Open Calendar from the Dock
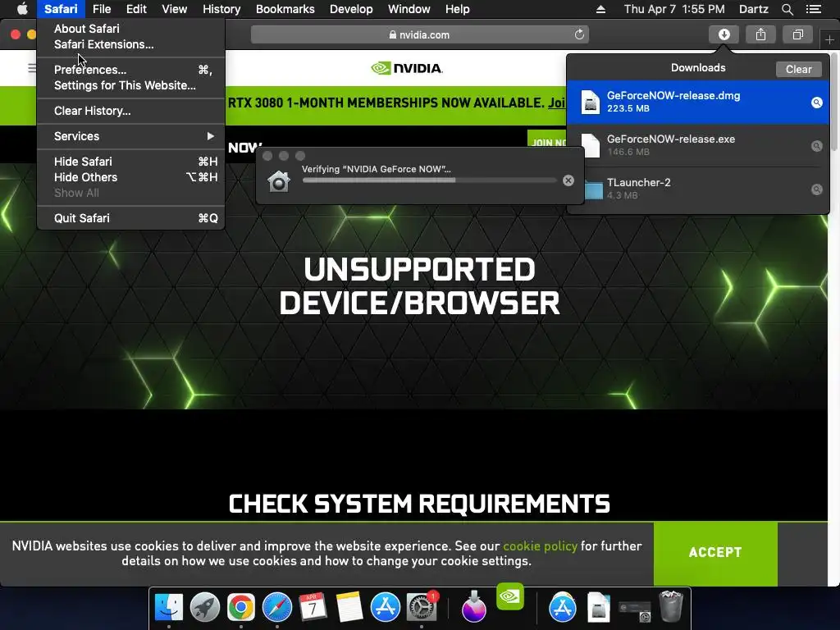The image size is (840, 630). point(313,608)
